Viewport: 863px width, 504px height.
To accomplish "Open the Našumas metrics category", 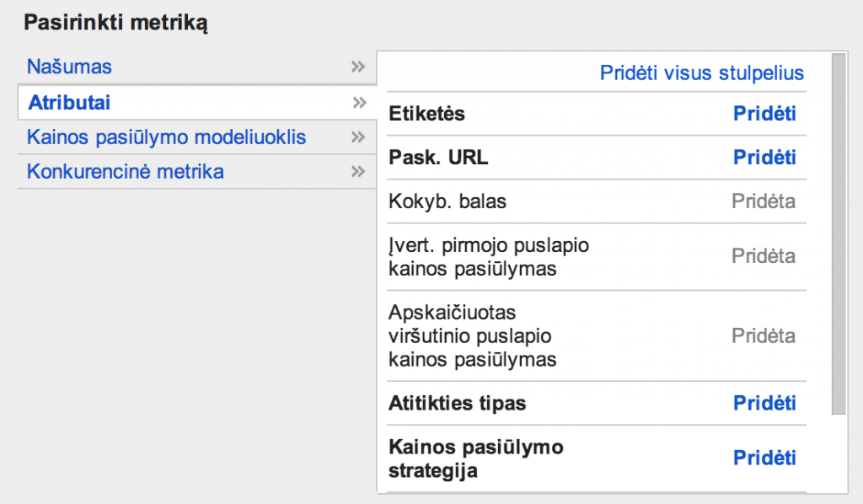I will point(71,67).
